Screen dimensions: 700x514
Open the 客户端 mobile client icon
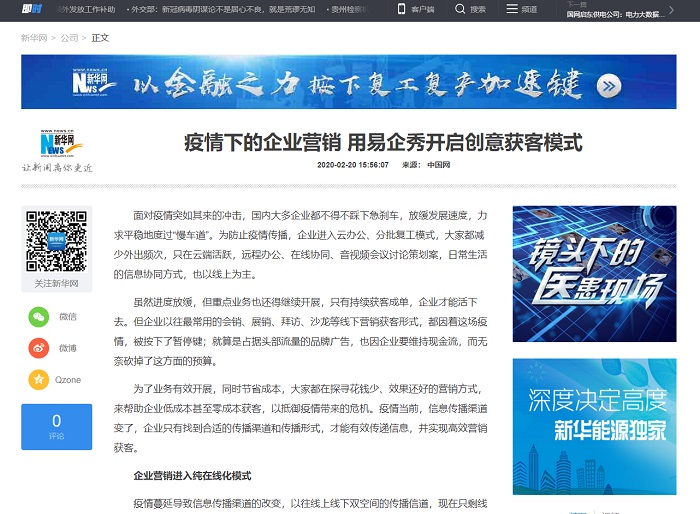[402, 9]
